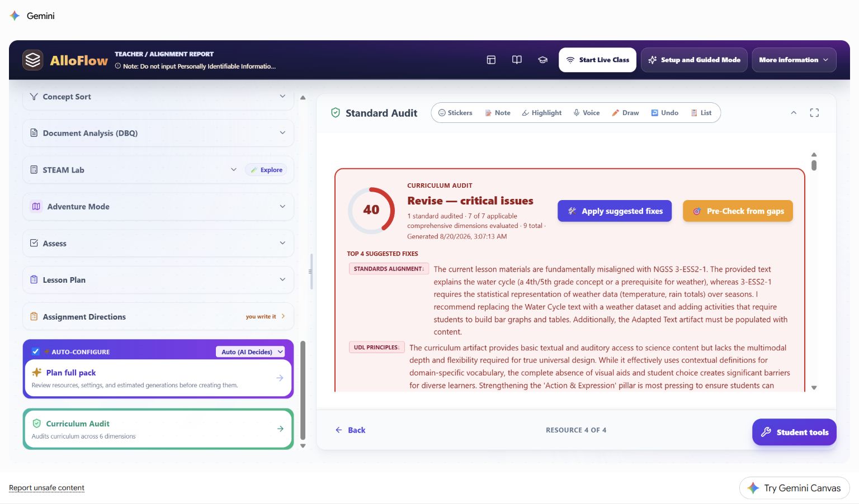Click the sidebar scroll-down arrow
Viewport: 859px width, 504px height.
click(303, 446)
